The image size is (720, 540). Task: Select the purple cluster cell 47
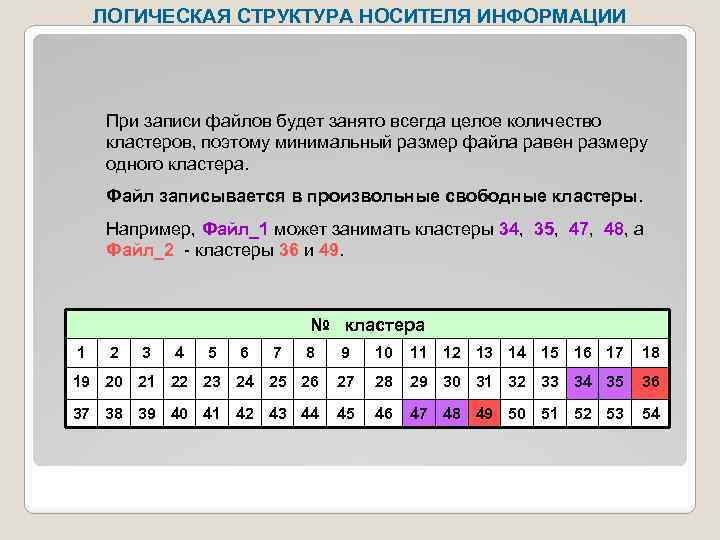point(418,413)
